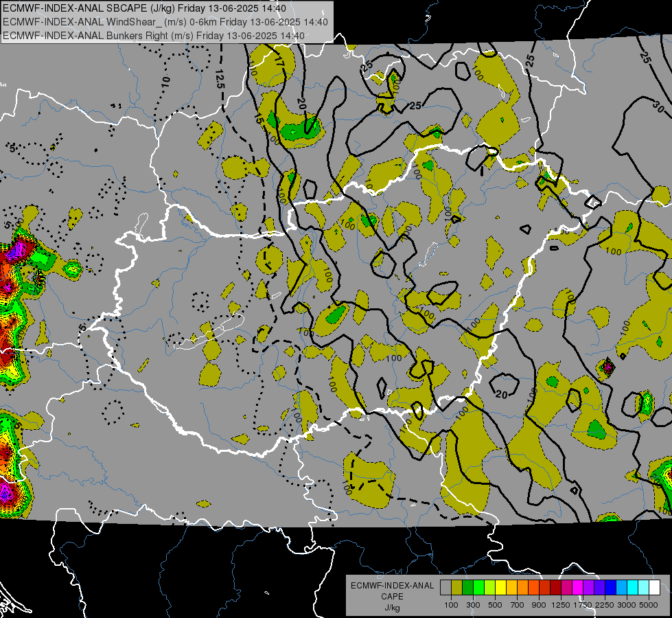Click the 15 contour label

(x=259, y=119)
